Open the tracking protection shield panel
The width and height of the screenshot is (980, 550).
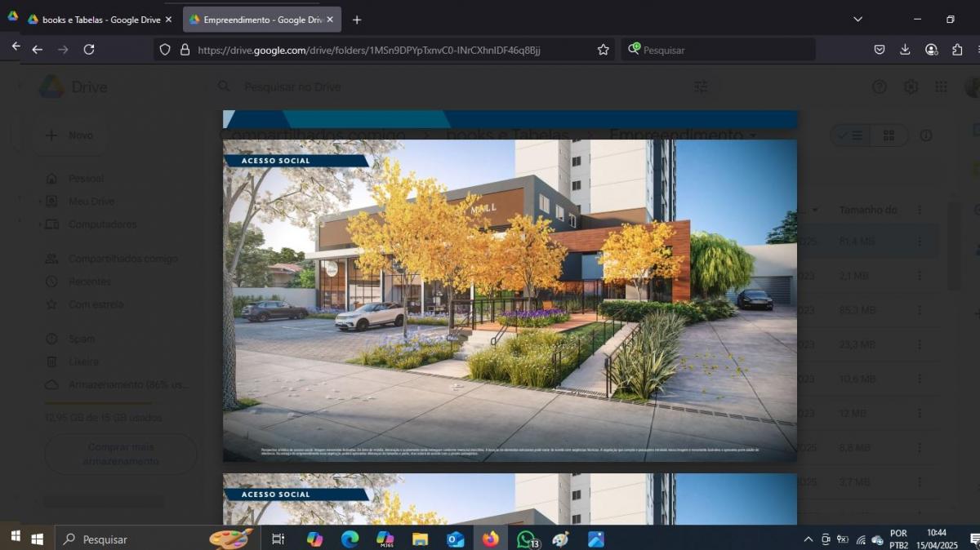165,50
